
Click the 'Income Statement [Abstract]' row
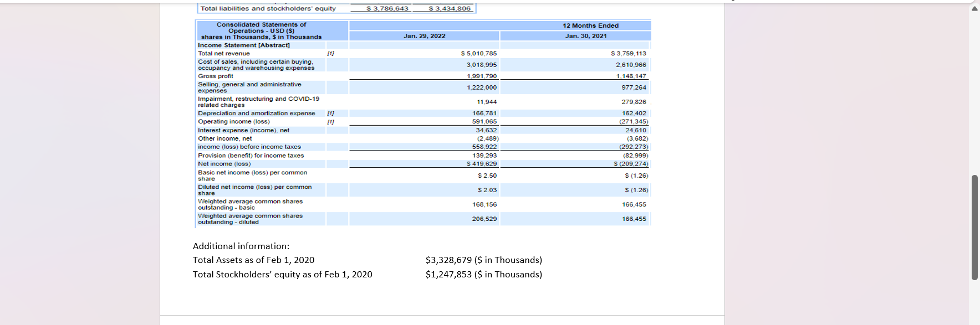pos(244,45)
